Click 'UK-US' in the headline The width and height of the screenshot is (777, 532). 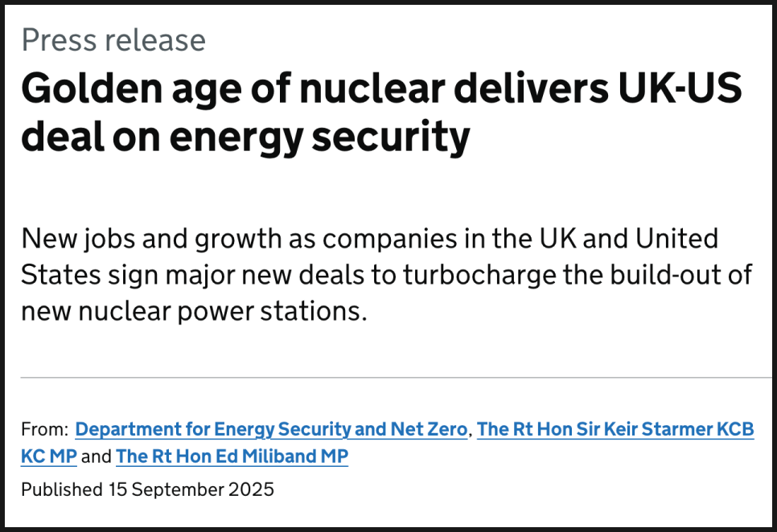click(x=680, y=88)
